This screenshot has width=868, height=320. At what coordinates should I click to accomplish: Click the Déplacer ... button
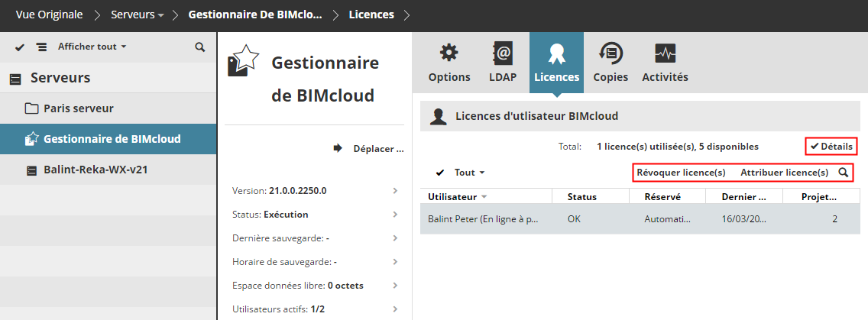[369, 149]
